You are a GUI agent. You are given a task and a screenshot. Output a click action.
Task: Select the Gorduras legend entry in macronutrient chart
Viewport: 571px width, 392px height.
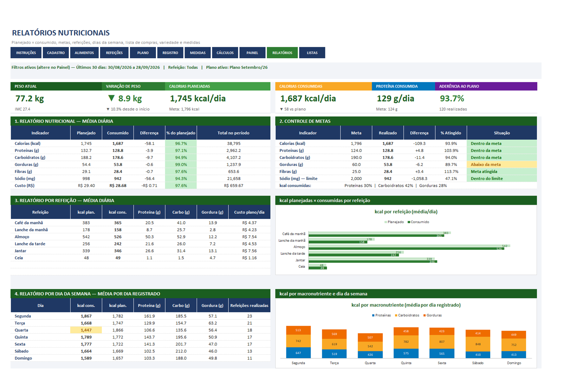tap(433, 315)
